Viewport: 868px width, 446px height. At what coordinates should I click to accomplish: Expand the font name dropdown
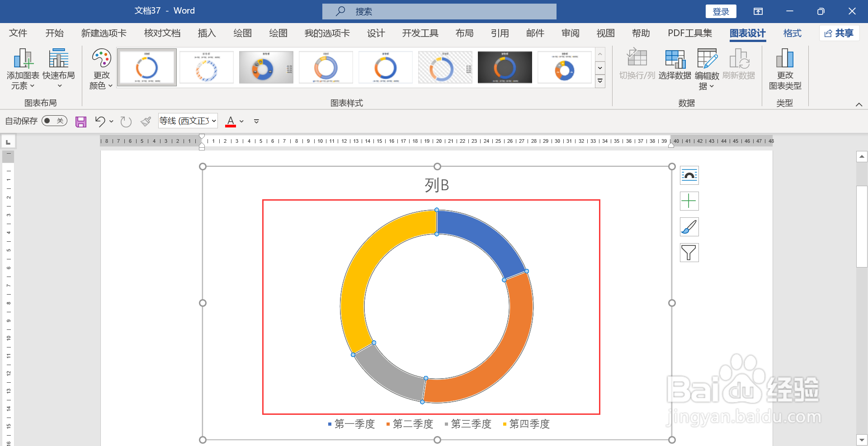(214, 121)
